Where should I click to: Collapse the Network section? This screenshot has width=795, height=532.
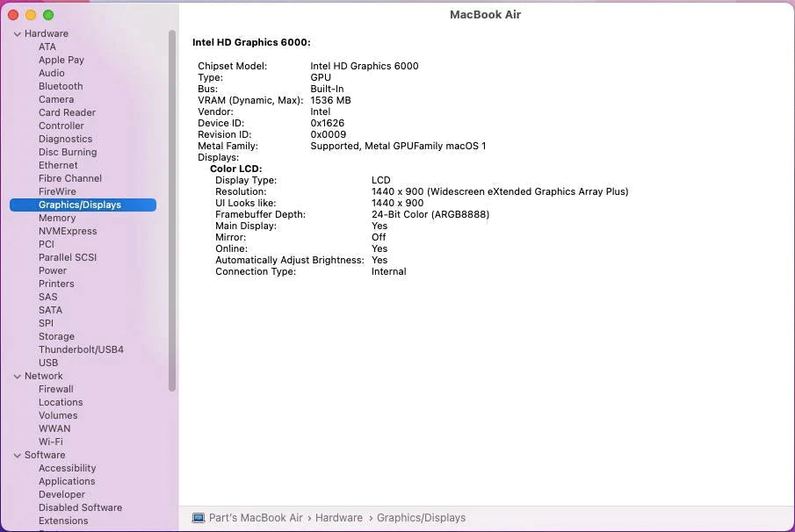point(16,376)
